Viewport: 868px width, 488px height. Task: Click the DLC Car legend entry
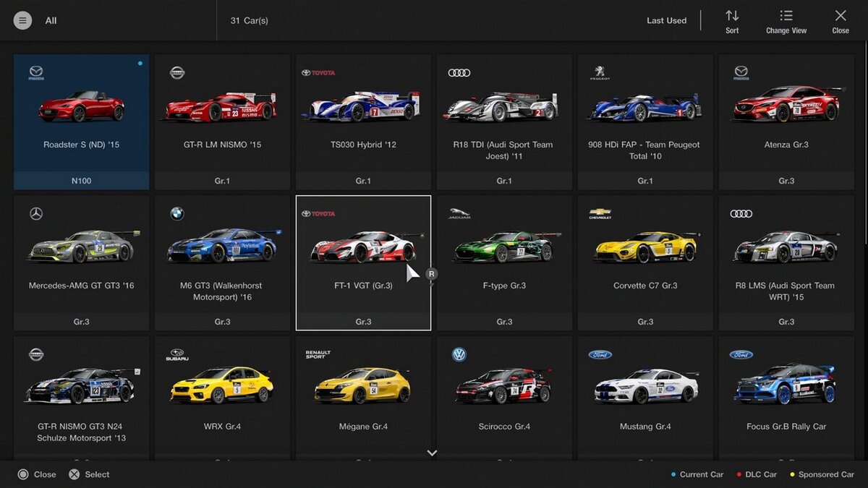pyautogui.click(x=757, y=474)
